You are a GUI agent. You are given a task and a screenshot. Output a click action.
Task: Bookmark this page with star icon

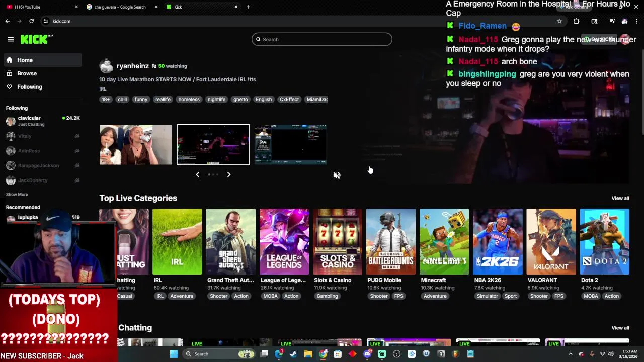tap(559, 21)
